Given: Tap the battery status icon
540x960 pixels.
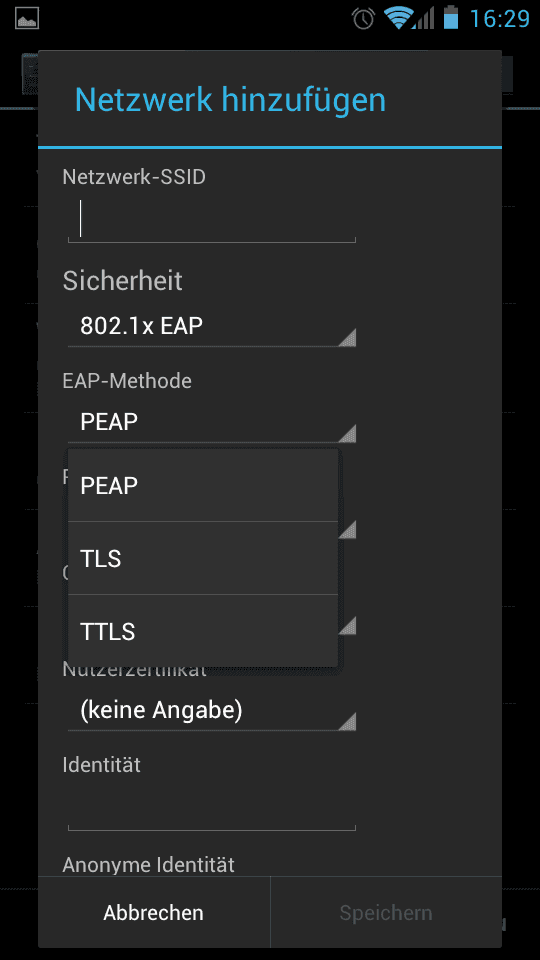Looking at the screenshot, I should 451,17.
